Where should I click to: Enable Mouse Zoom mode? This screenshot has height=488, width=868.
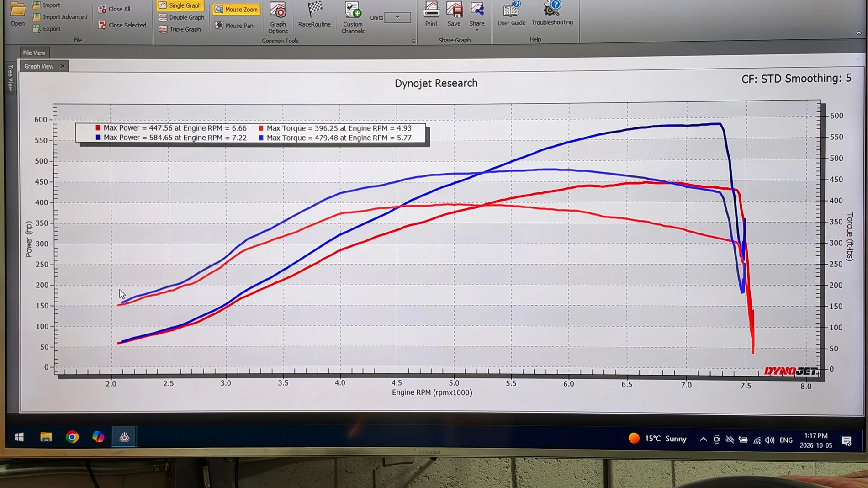click(x=236, y=10)
